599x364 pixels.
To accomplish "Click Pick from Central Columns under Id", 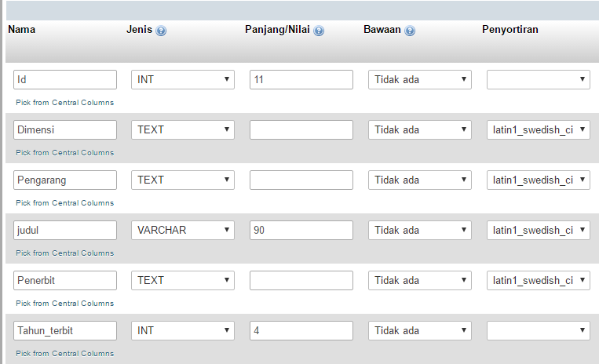I will 64,103.
